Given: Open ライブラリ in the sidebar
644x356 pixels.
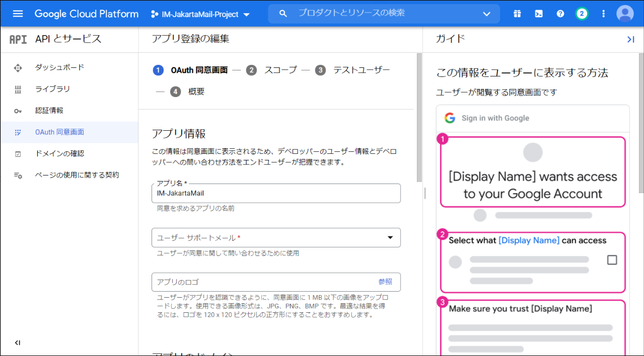Looking at the screenshot, I should pos(52,89).
